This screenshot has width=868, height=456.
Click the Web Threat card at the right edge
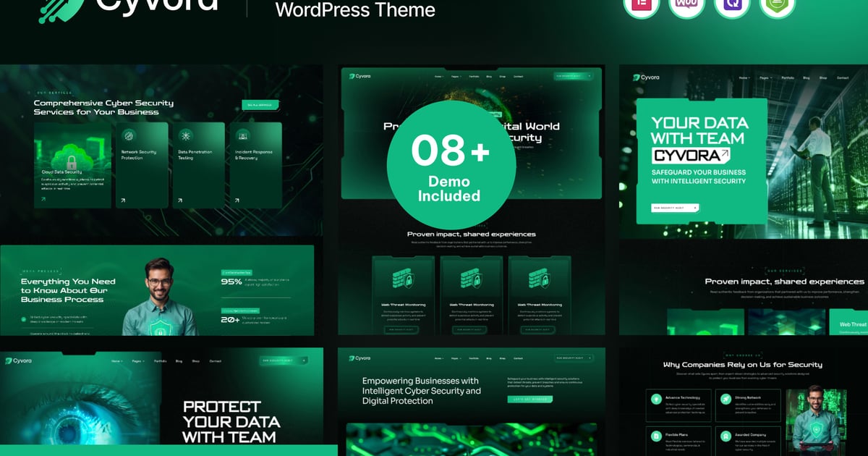point(848,321)
